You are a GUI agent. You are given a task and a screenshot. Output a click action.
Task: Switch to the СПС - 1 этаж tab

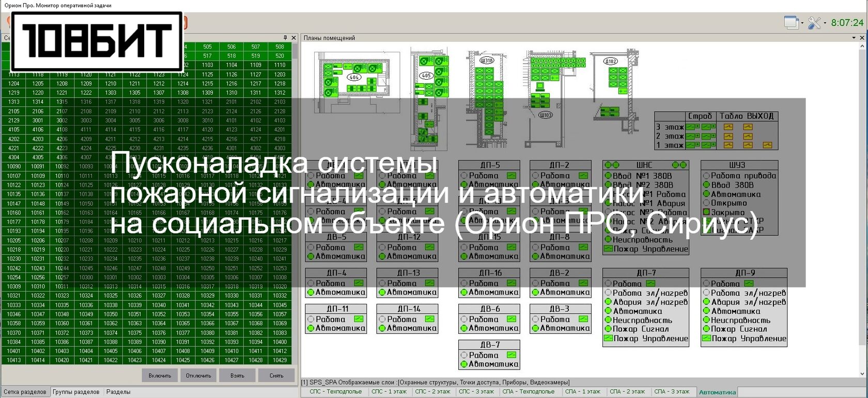(389, 392)
